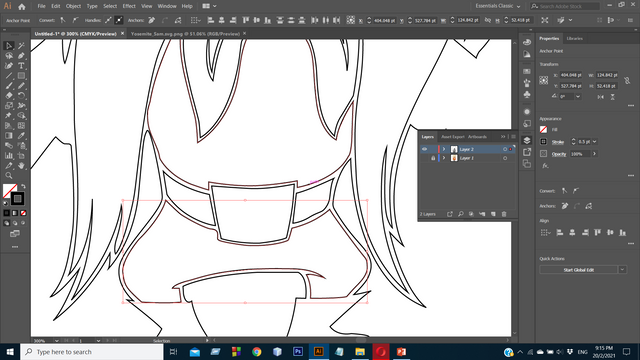Expand hidden Layers panel tabs chevron

pos(503,137)
